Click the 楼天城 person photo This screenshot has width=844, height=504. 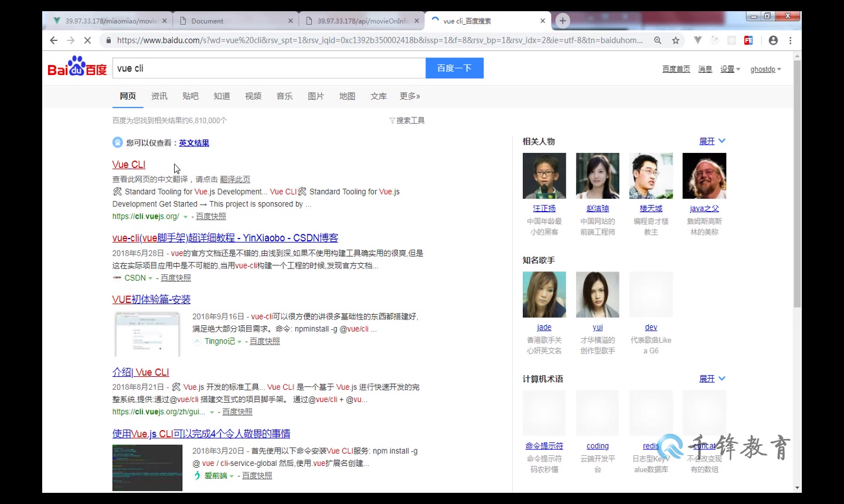(651, 176)
